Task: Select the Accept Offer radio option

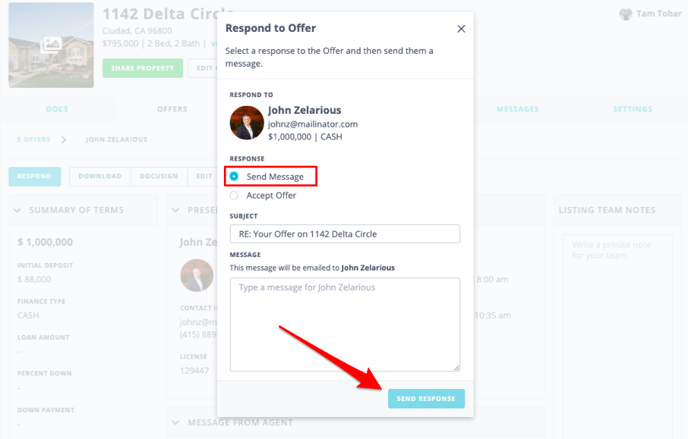Action: tap(234, 196)
